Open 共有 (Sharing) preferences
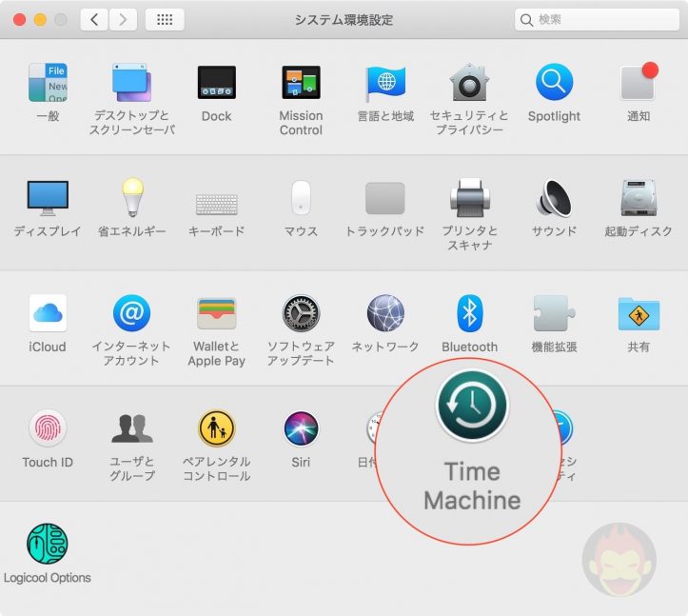688x616 pixels. 639,314
